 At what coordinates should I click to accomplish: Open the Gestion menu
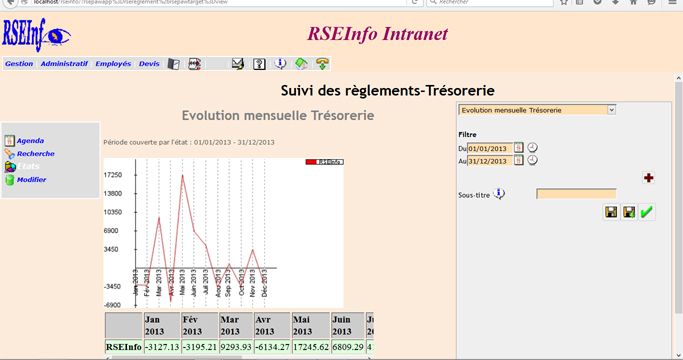[19, 64]
